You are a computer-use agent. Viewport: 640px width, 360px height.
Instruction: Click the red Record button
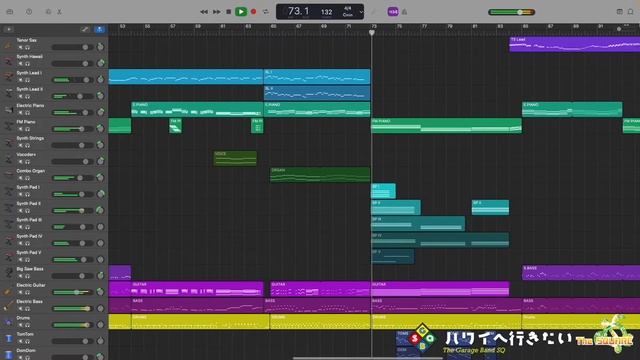[253, 12]
